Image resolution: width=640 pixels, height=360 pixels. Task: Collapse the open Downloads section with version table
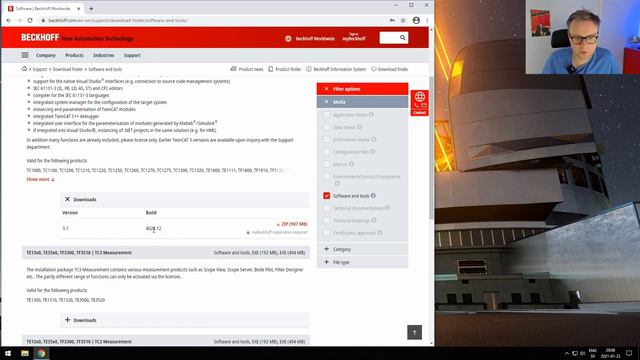(185, 199)
